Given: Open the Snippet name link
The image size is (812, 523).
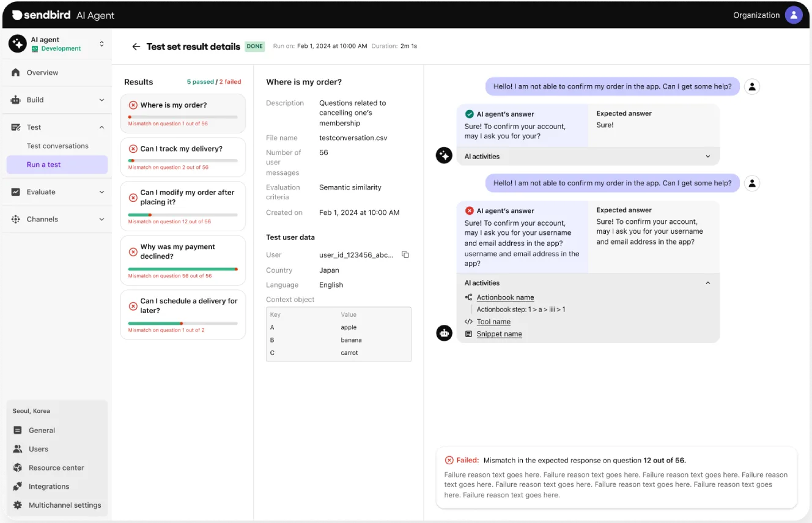Looking at the screenshot, I should pyautogui.click(x=499, y=334).
